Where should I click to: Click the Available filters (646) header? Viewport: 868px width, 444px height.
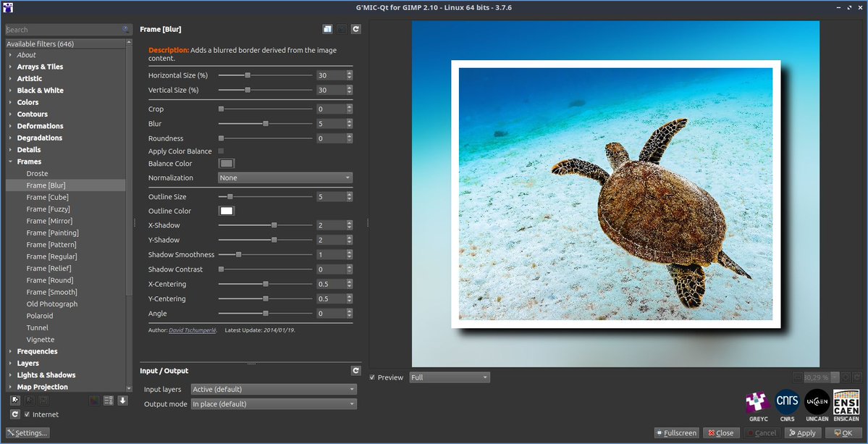(65, 43)
